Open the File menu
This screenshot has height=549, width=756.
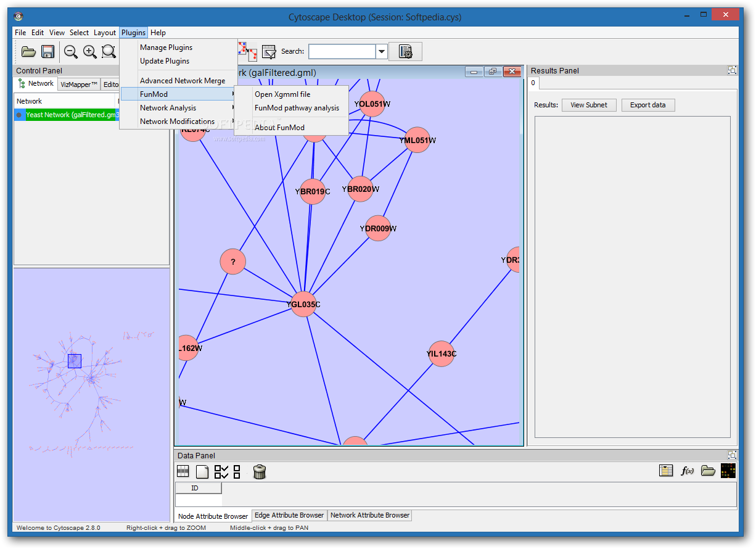[x=20, y=33]
